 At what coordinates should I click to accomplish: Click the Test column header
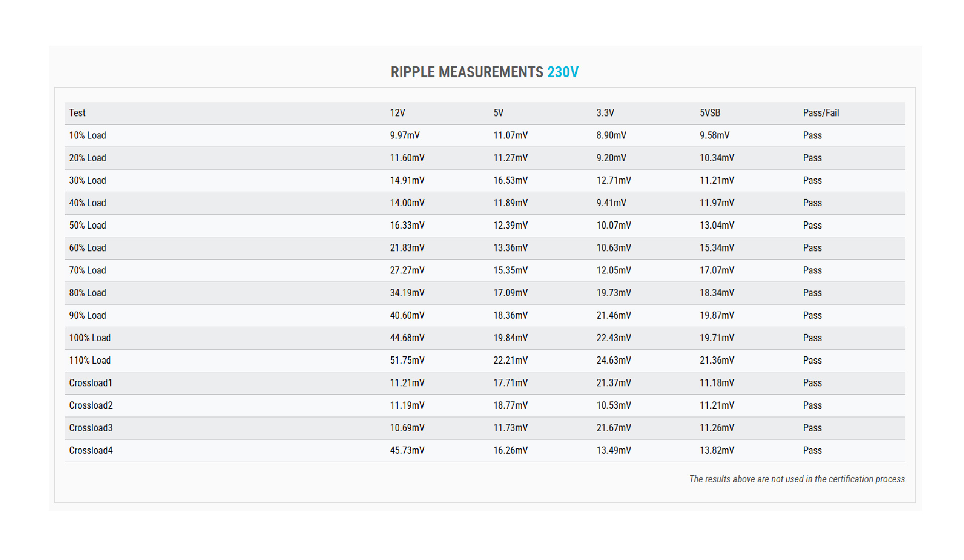[x=77, y=113]
